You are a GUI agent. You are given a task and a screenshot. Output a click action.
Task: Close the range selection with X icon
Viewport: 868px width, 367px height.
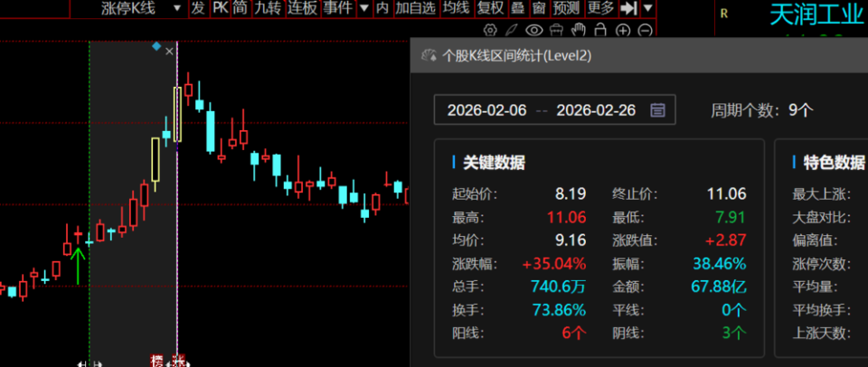pos(169,52)
